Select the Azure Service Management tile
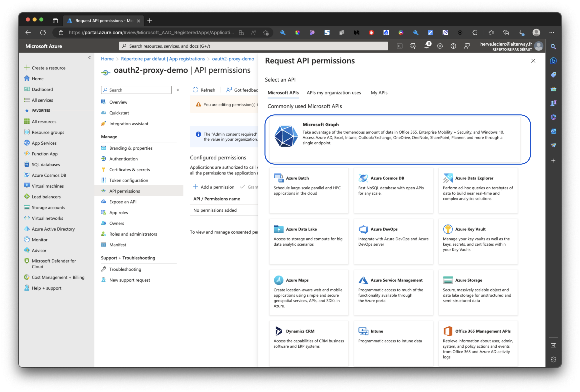Viewport: 580px width, 392px height. click(393, 292)
